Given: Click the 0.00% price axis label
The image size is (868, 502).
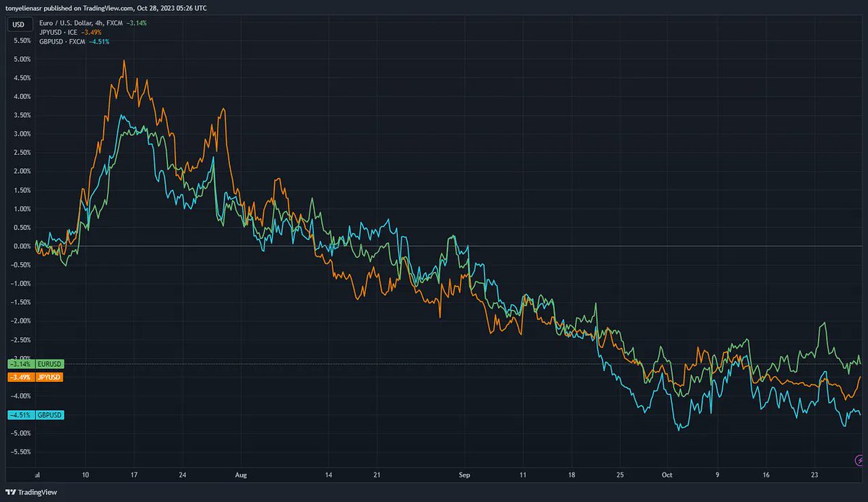Looking at the screenshot, I should [24, 247].
